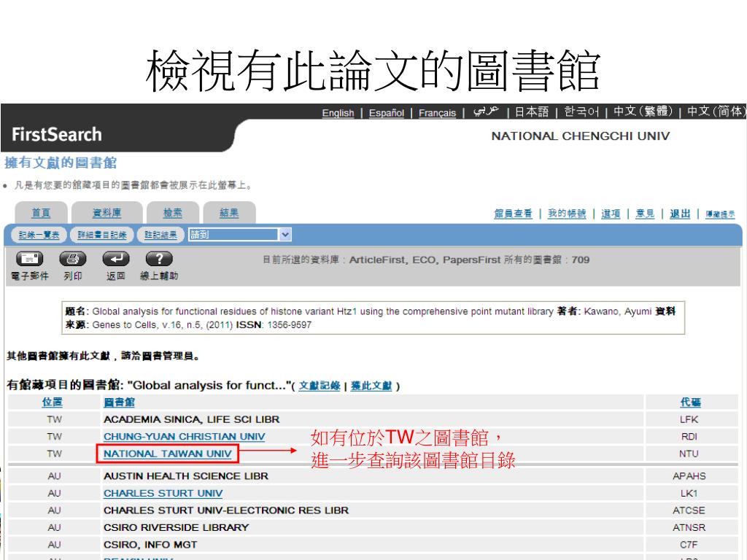Switch language to Arabic
747x560 pixels.
(485, 112)
